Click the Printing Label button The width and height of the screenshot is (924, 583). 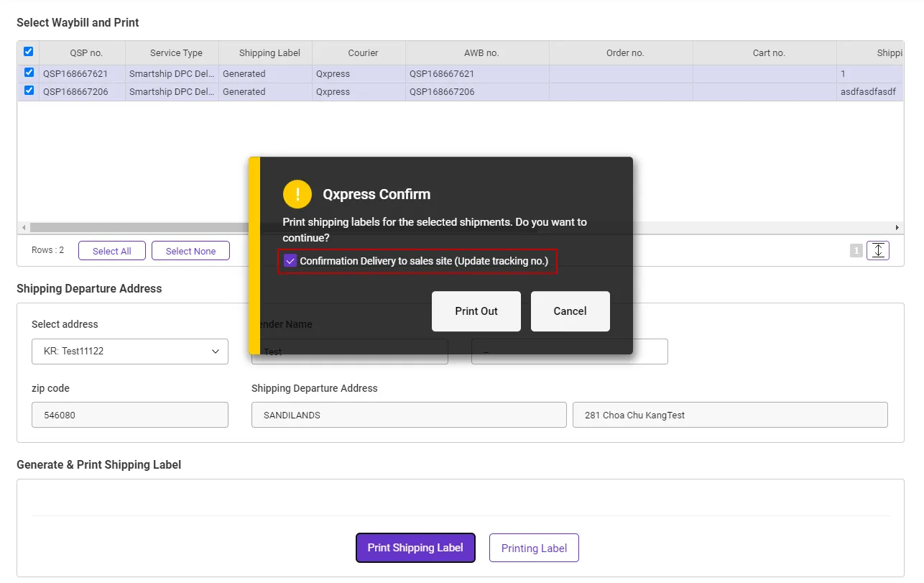coord(534,548)
